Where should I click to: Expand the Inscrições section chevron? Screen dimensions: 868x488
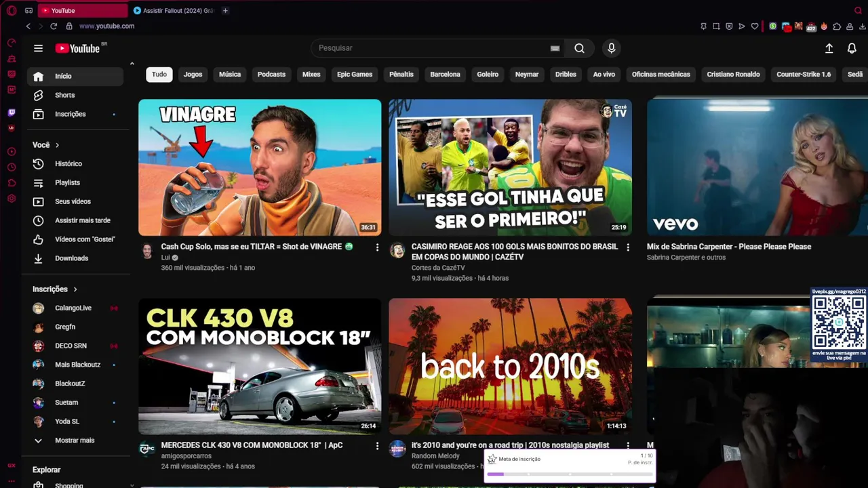click(x=75, y=289)
